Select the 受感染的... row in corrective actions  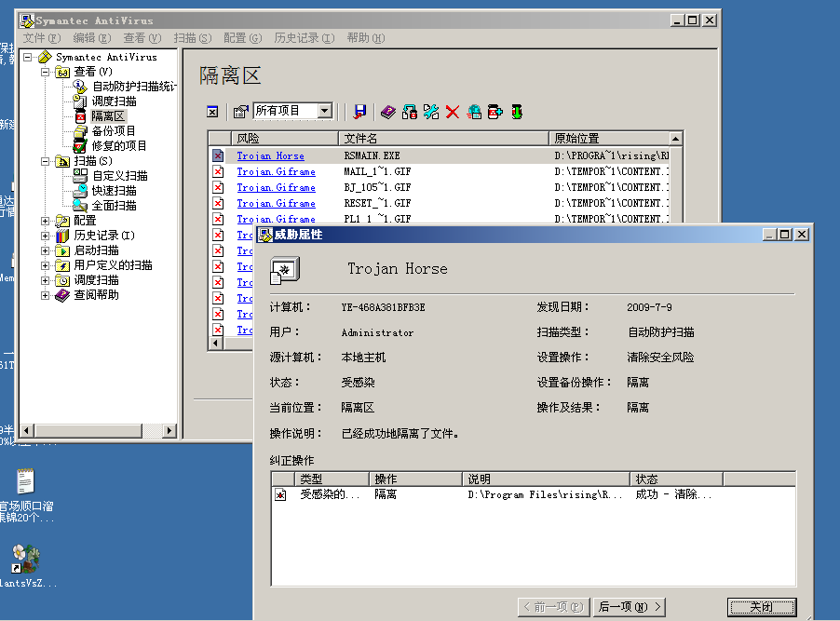point(533,494)
